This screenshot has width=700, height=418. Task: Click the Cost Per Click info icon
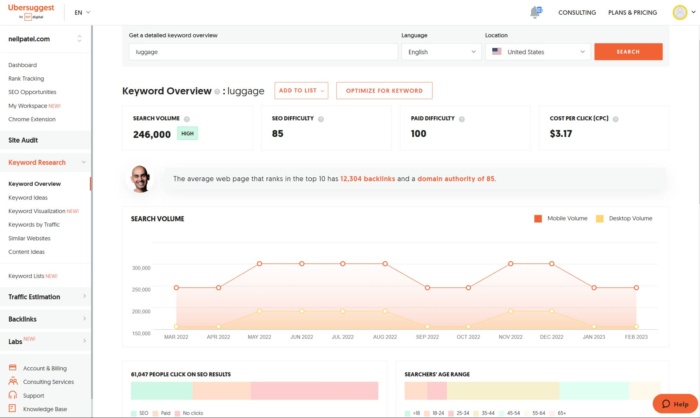(615, 119)
